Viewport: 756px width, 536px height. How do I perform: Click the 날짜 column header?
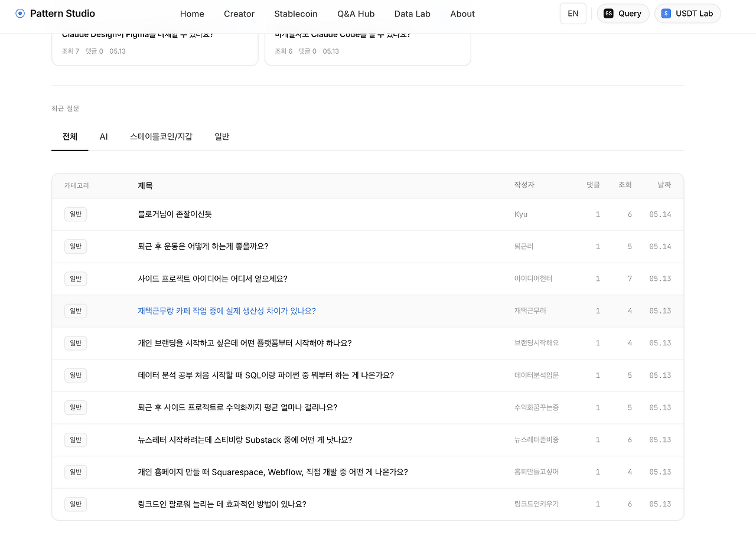click(x=664, y=185)
